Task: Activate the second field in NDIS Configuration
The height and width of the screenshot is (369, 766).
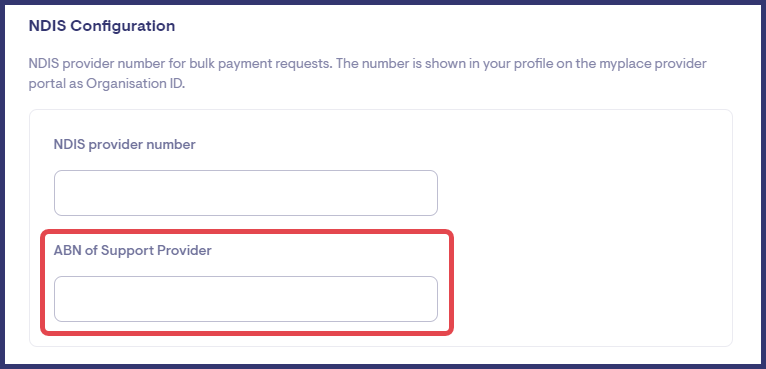Action: point(246,299)
